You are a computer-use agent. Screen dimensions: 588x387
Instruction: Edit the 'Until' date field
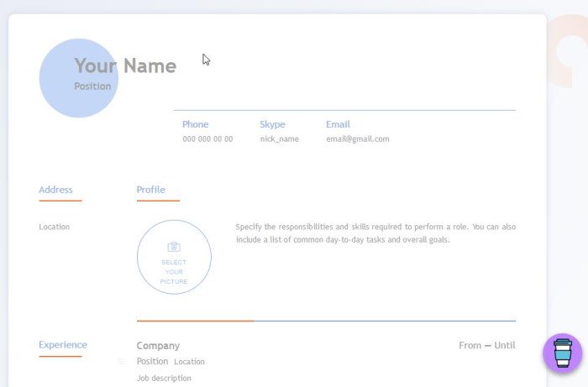tap(505, 345)
